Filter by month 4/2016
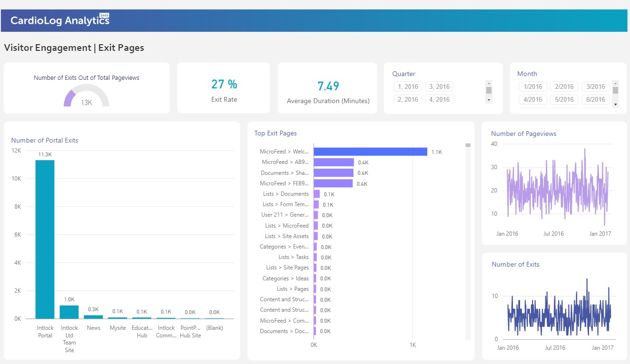Image resolution: width=630 pixels, height=364 pixels. click(x=533, y=99)
